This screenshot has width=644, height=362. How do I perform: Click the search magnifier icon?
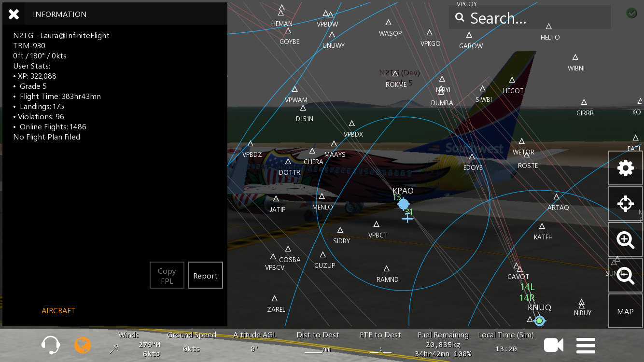(460, 18)
